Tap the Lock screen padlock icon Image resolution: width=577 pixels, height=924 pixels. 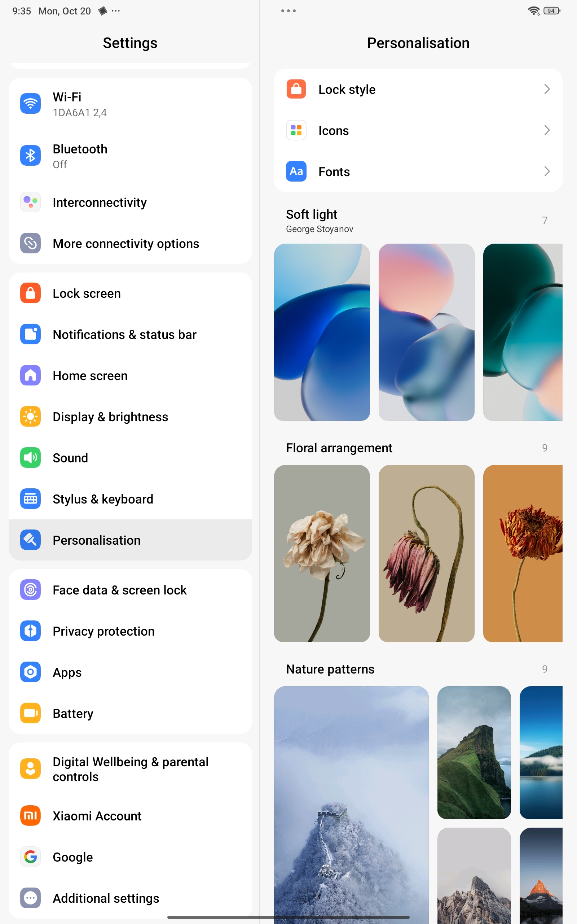tap(31, 293)
